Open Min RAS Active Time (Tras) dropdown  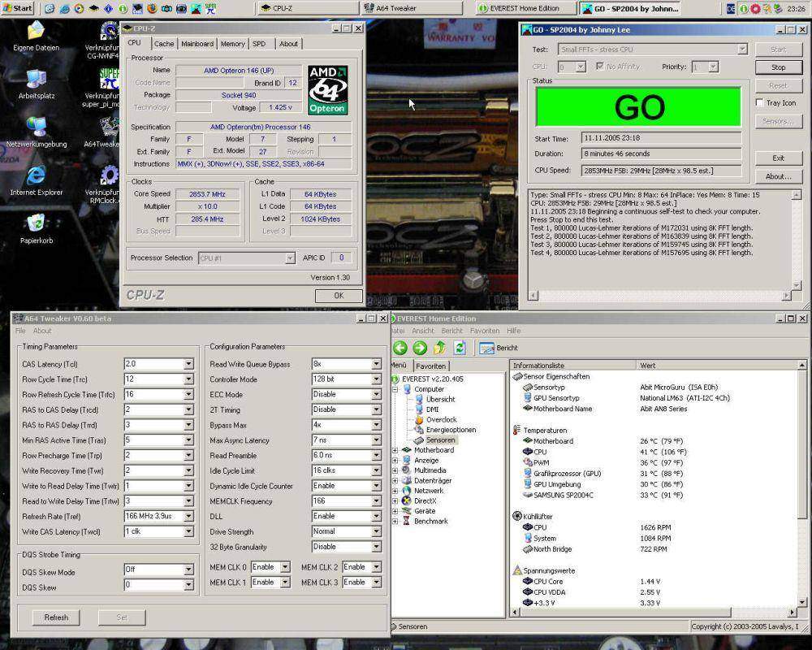tap(189, 440)
